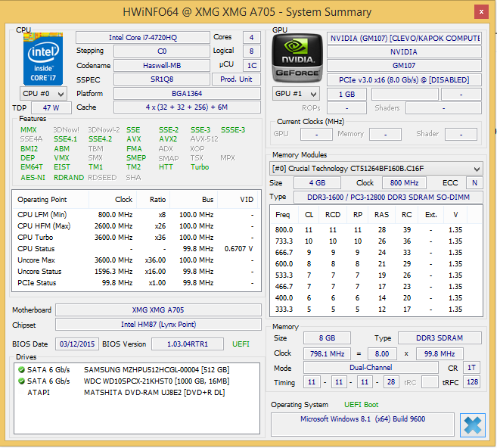
Task: Click the Turbo feature label
Action: point(200,167)
